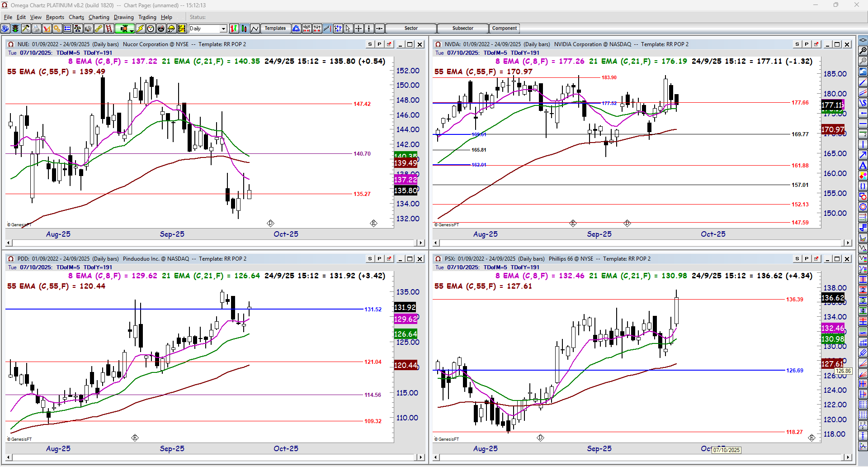Click the red ladder toolbar icon
The height and width of the screenshot is (467, 868).
point(109,29)
